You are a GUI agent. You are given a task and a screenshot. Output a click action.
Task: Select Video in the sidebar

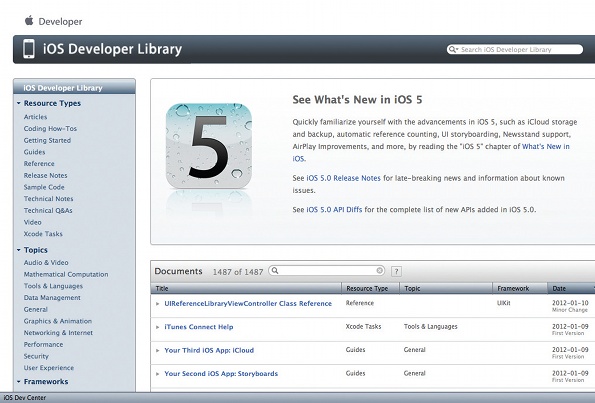(x=32, y=222)
